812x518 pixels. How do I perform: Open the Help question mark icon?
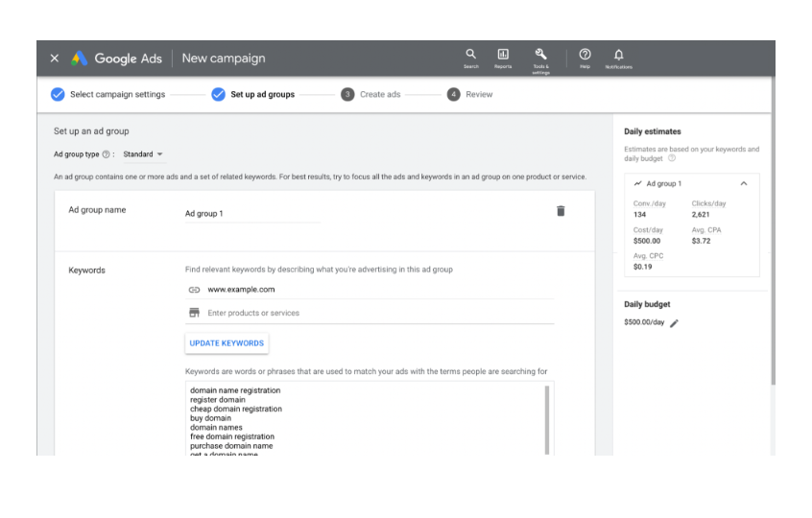[585, 59]
